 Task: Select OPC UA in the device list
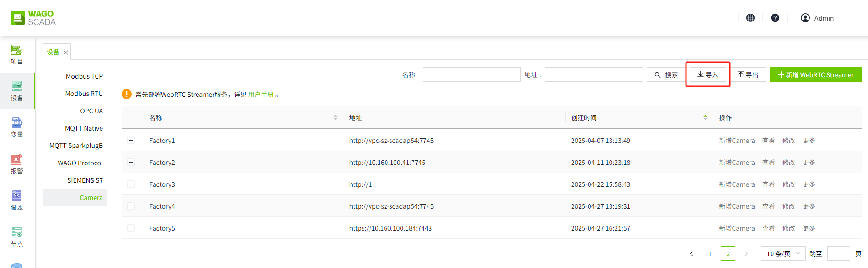pos(91,111)
